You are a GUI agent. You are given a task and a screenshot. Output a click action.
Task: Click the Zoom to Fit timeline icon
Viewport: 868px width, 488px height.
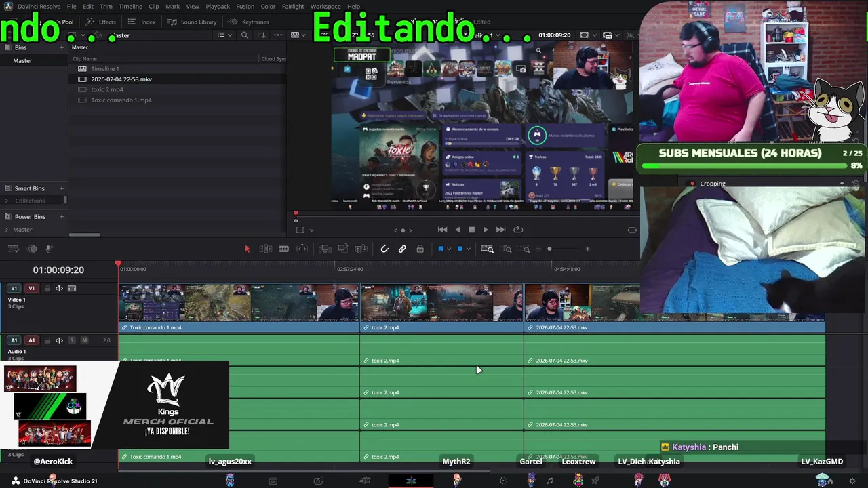[487, 249]
